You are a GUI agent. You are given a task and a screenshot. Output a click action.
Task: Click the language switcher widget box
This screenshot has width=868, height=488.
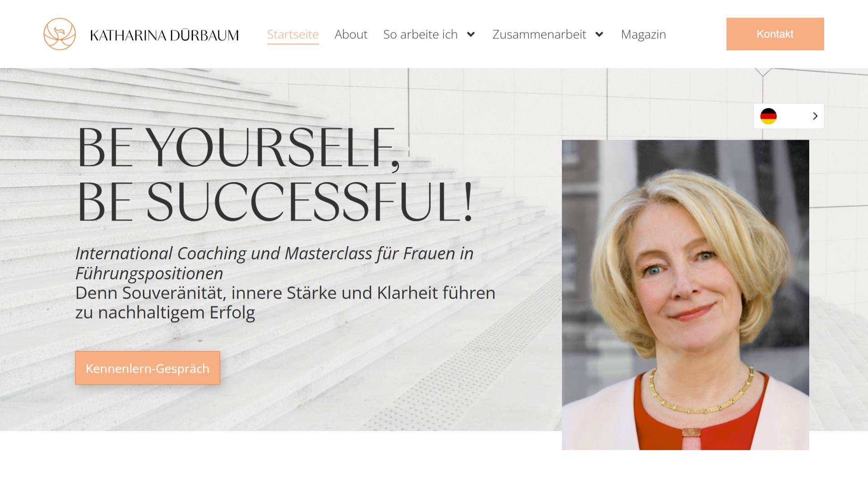pyautogui.click(x=788, y=116)
